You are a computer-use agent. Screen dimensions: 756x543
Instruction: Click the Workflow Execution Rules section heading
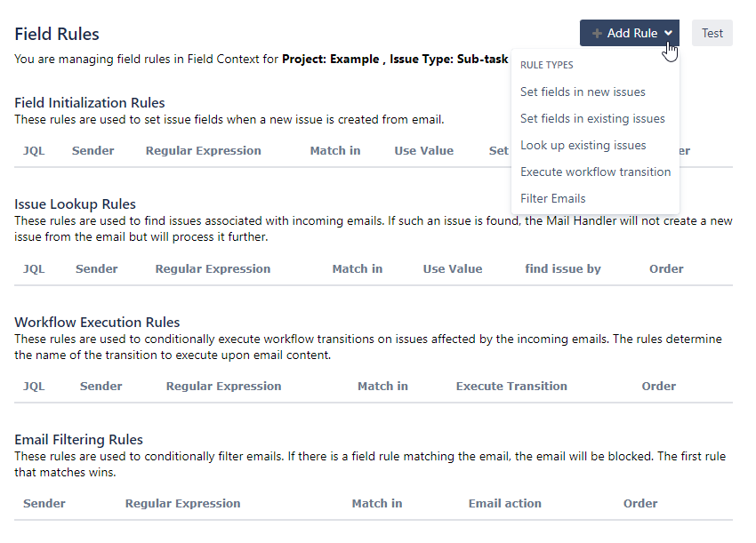97,323
